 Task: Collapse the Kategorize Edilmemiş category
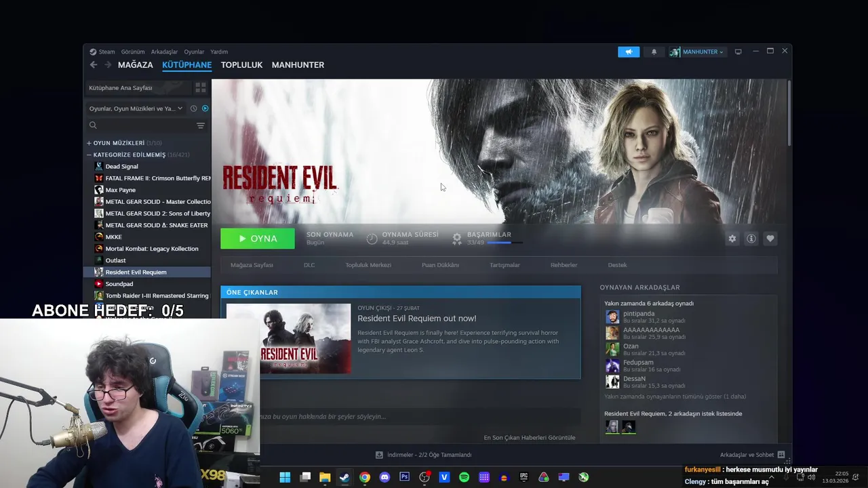[x=89, y=155]
